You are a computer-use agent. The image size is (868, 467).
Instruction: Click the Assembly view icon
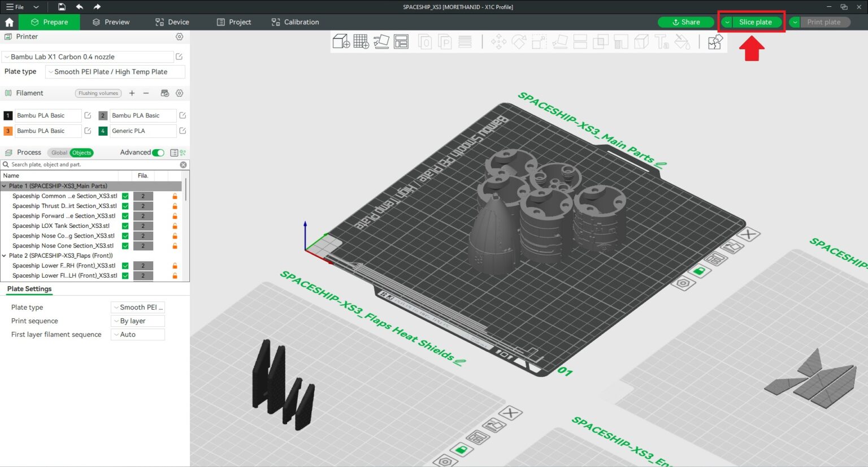714,41
